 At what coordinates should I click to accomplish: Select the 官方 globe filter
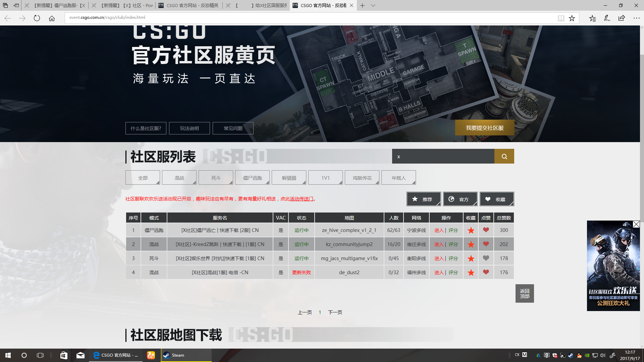[x=461, y=199]
